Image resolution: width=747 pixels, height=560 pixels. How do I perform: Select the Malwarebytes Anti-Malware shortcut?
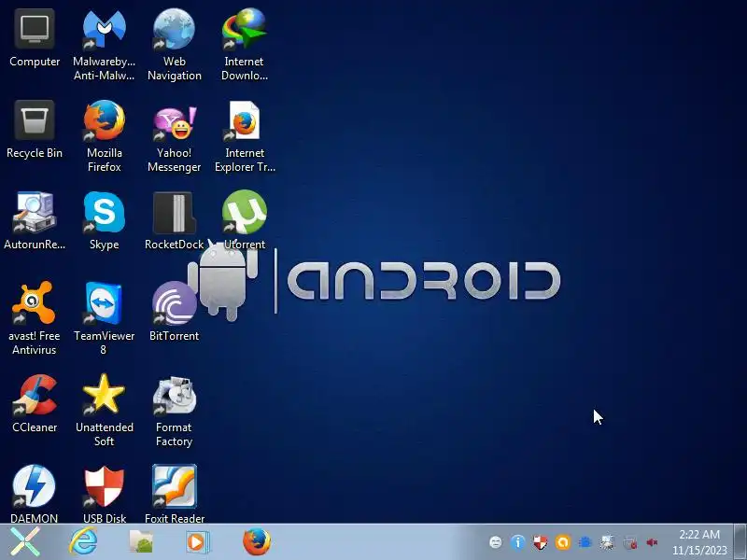click(x=104, y=45)
